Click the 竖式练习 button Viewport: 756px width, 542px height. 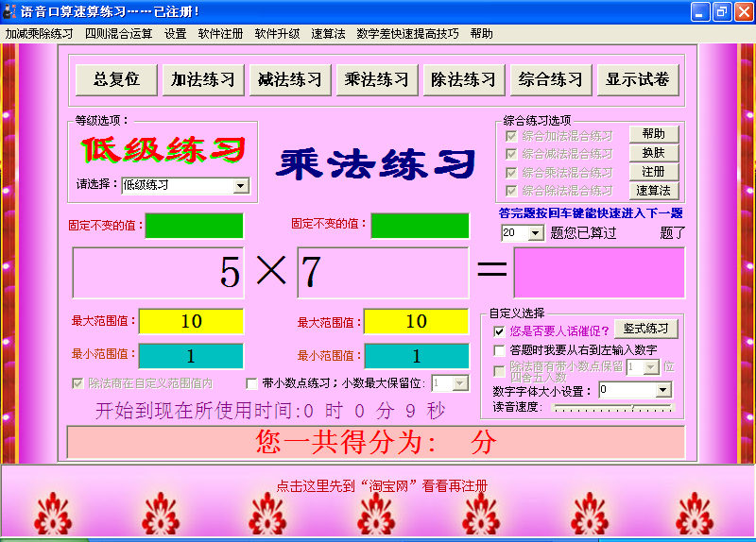646,329
